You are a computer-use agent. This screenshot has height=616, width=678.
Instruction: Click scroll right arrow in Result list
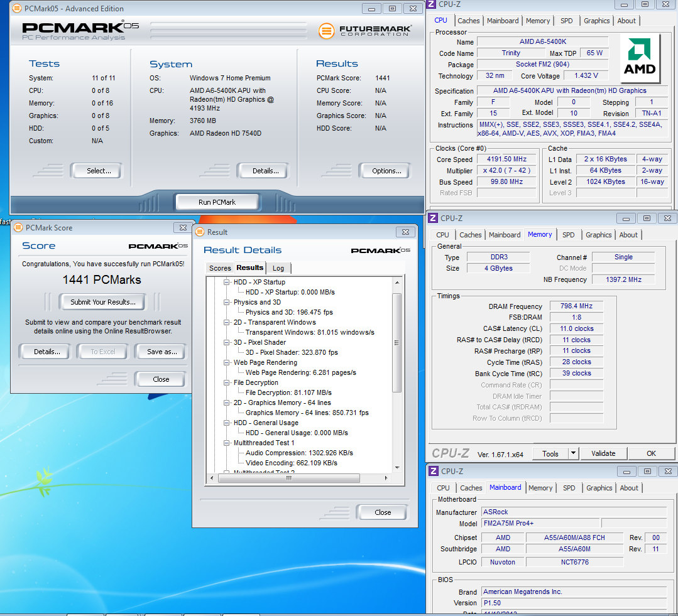coord(386,478)
